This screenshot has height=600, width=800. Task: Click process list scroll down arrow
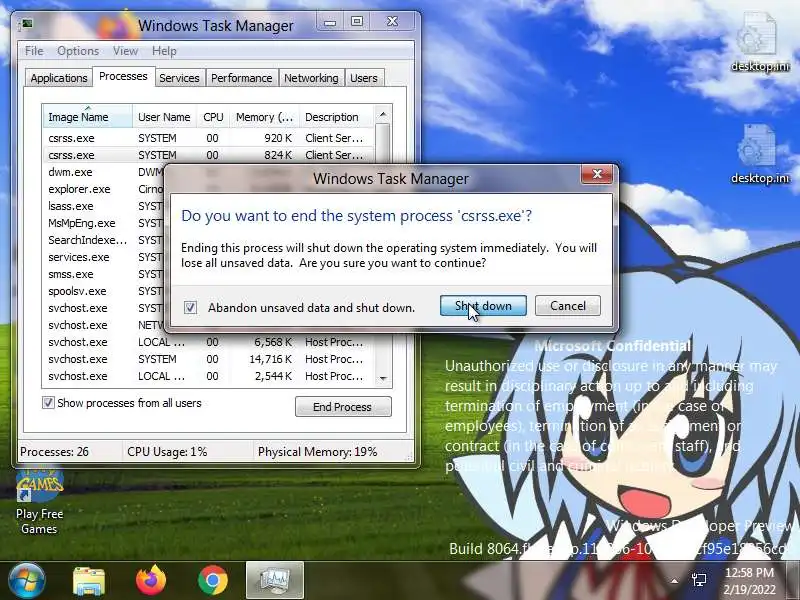[383, 379]
